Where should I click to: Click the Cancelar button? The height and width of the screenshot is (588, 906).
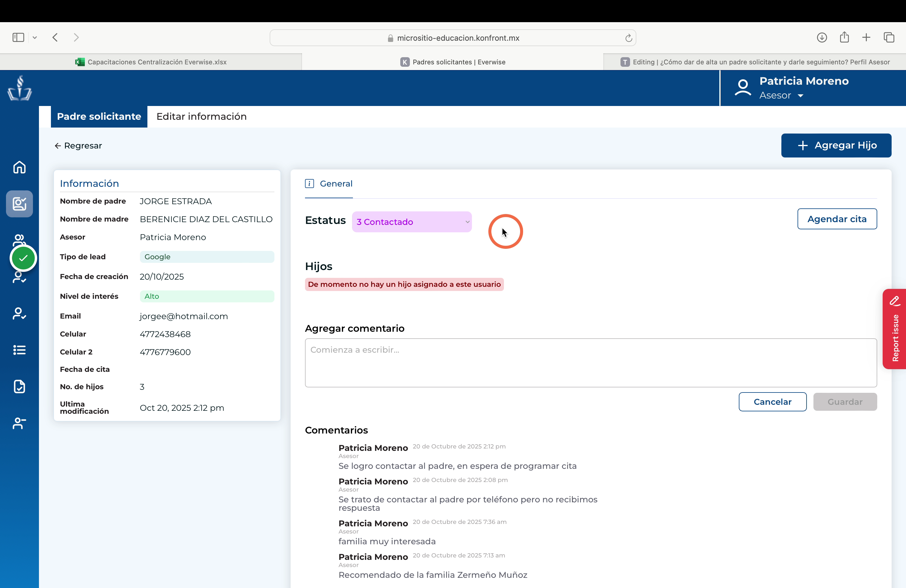point(772,402)
